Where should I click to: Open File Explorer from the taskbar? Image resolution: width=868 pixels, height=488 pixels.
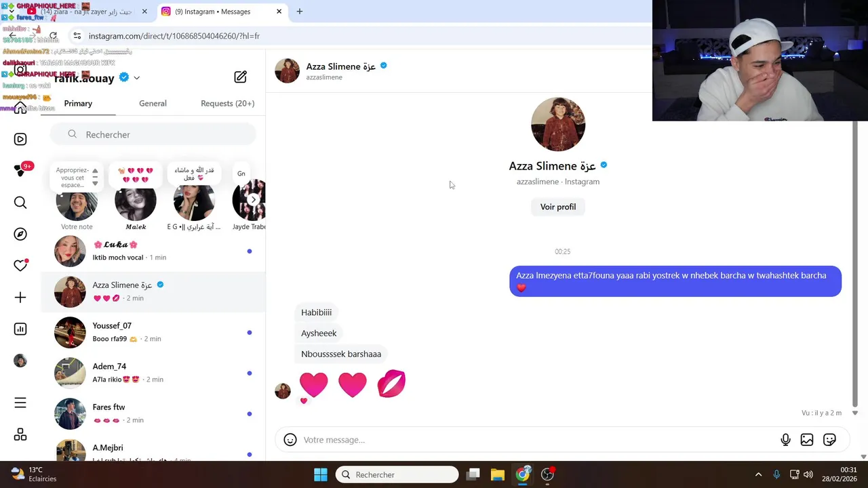click(x=498, y=474)
